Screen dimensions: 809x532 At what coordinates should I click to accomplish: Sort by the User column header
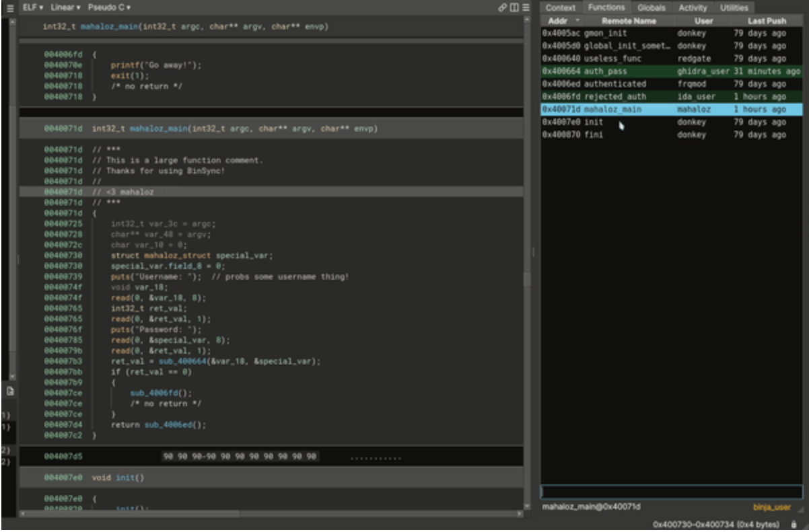pyautogui.click(x=703, y=21)
